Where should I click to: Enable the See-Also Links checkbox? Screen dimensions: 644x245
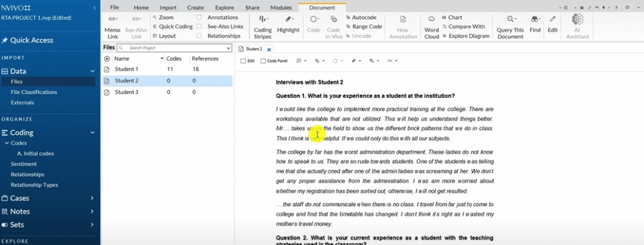tap(199, 26)
